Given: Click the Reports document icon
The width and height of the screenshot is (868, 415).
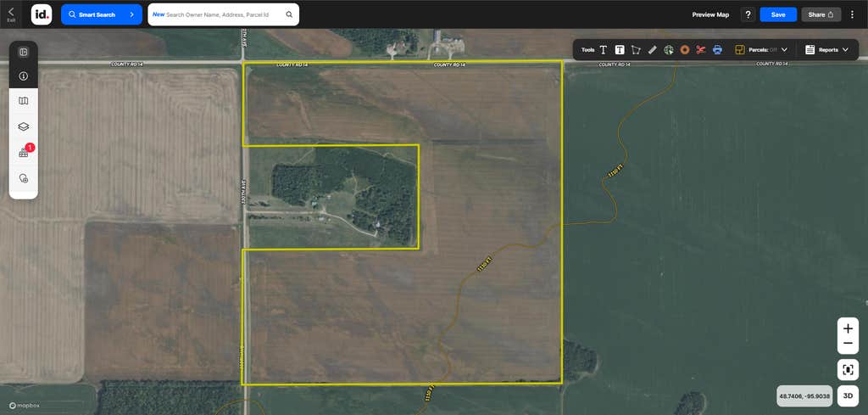Looking at the screenshot, I should pyautogui.click(x=810, y=50).
